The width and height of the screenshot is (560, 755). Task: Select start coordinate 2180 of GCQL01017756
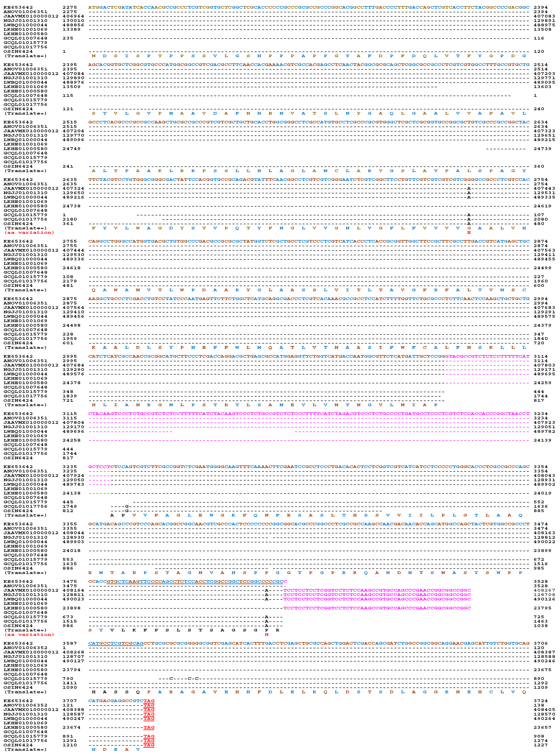coord(70,219)
